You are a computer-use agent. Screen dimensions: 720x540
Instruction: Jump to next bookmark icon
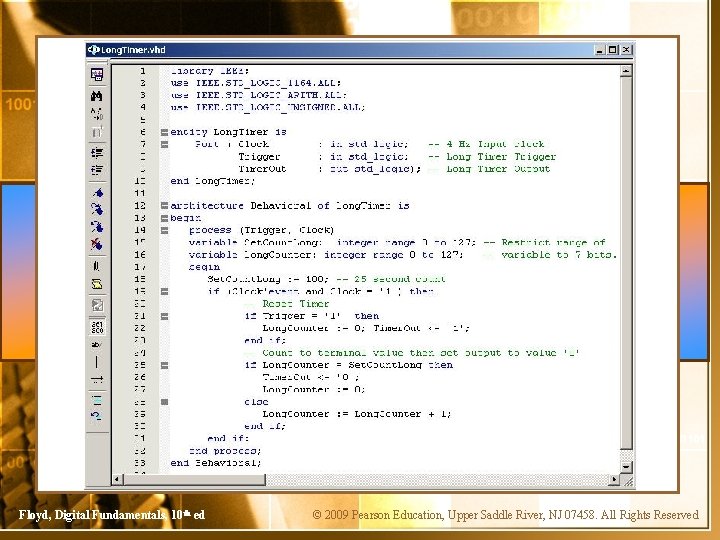[97, 209]
